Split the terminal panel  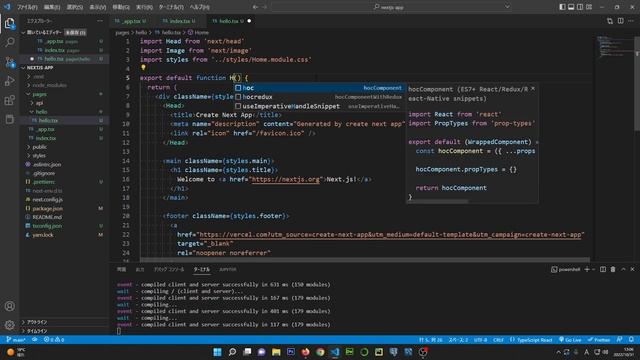click(603, 269)
